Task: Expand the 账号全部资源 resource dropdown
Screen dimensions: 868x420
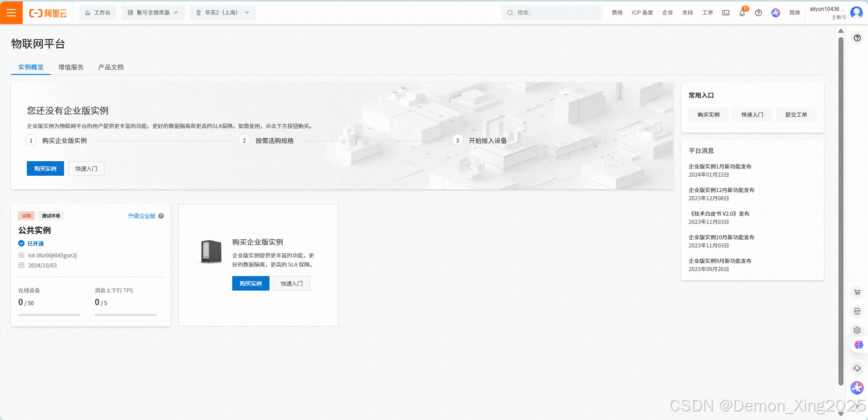Action: click(153, 13)
